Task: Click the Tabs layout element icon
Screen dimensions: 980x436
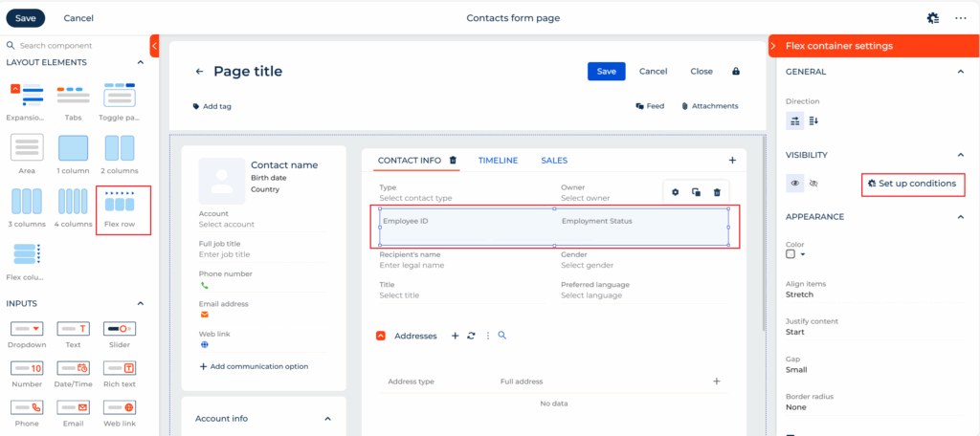Action: 73,96
